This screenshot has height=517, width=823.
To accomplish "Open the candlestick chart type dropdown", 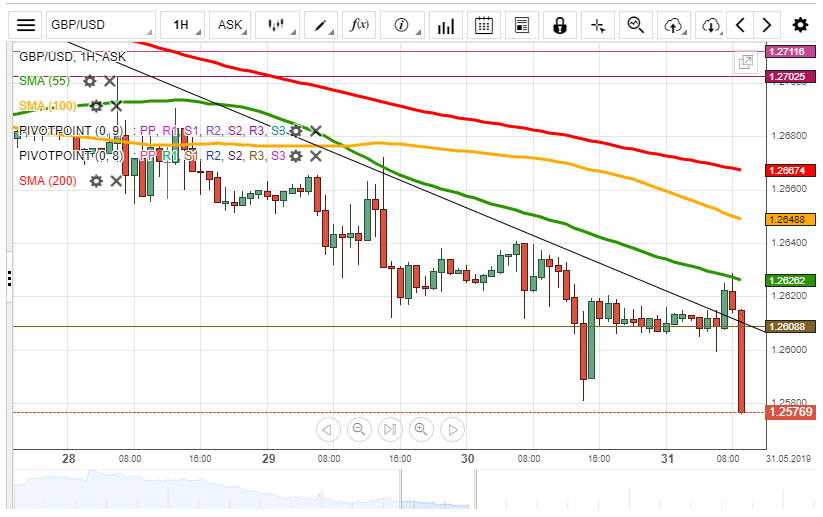I will (277, 25).
